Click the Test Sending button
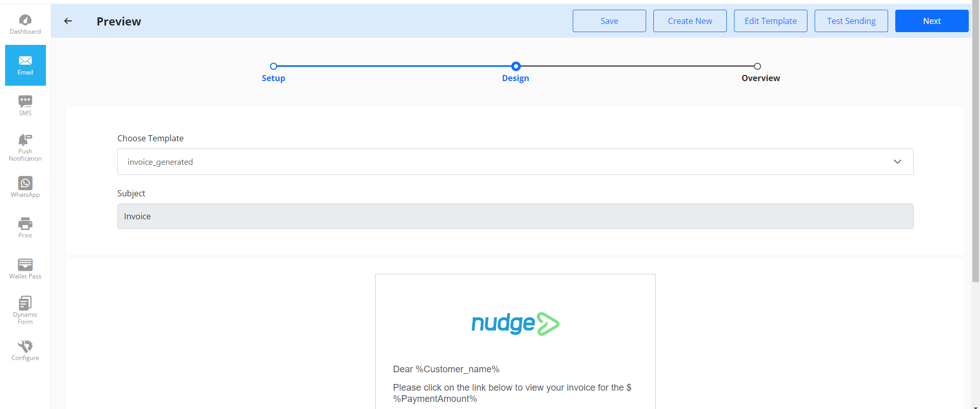The height and width of the screenshot is (409, 980). [x=851, y=21]
